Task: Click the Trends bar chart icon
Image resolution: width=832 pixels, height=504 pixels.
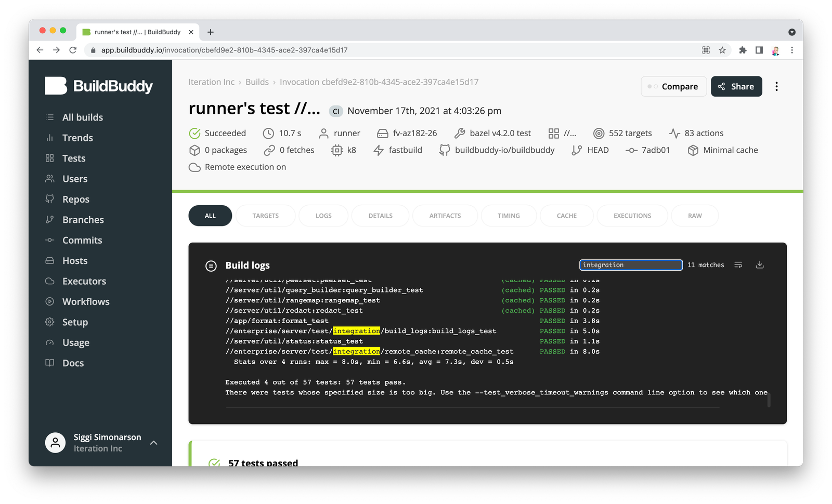Action: coord(50,138)
